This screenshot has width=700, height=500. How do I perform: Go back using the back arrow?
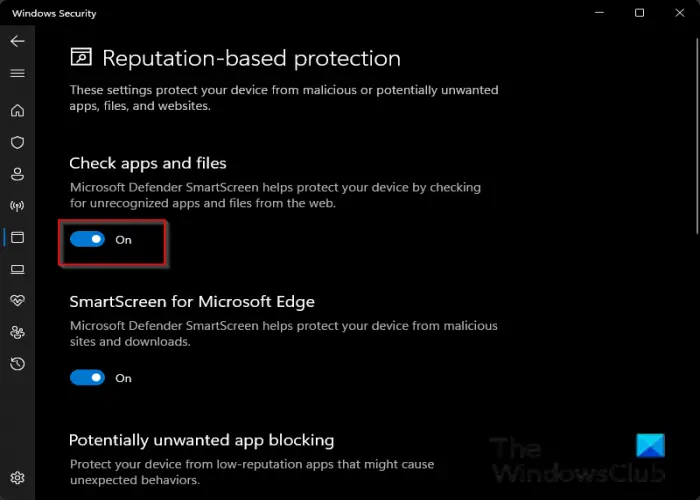pos(17,41)
